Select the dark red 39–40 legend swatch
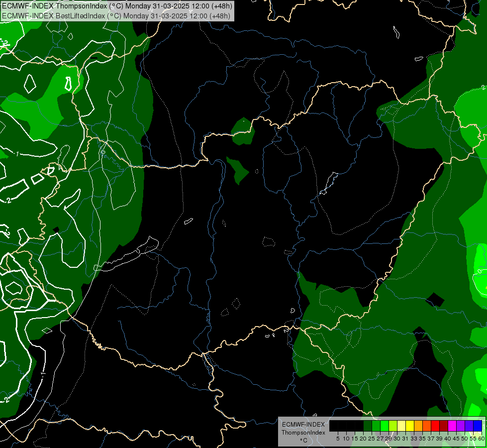487x448 pixels. pyautogui.click(x=443, y=426)
